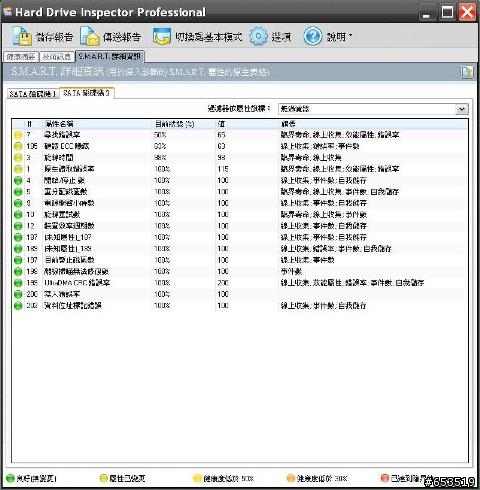Open the Options (選項) gear icon
This screenshot has width=480, height=490.
258,36
